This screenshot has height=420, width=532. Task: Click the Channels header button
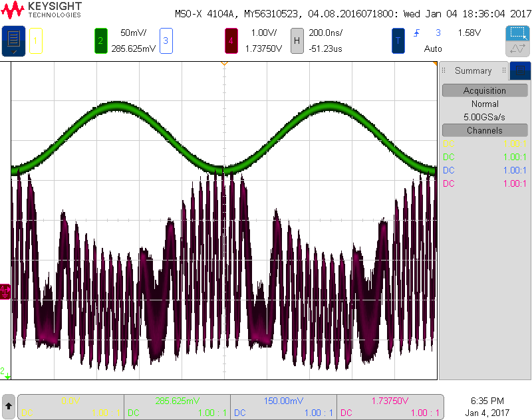coord(485,130)
